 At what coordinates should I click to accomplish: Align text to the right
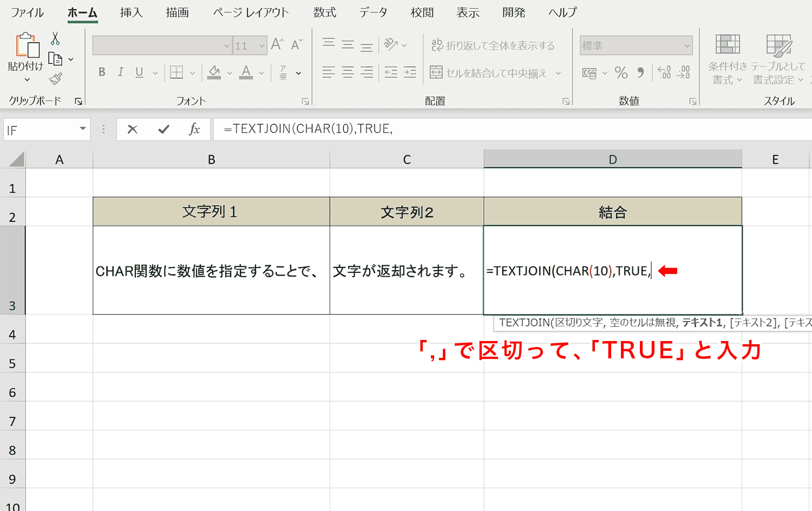click(x=366, y=73)
